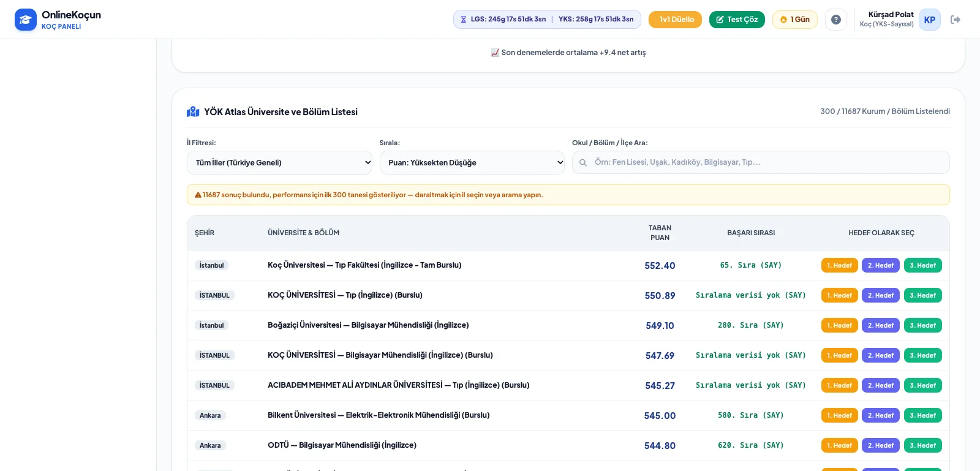Click the hourglass countdown icon
The height and width of the screenshot is (471, 980).
pos(464,20)
